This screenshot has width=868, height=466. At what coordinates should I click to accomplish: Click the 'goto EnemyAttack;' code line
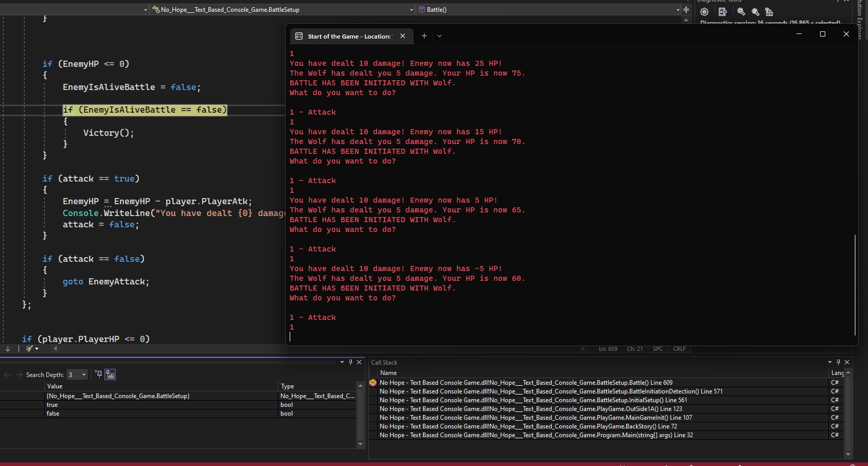pyautogui.click(x=106, y=281)
